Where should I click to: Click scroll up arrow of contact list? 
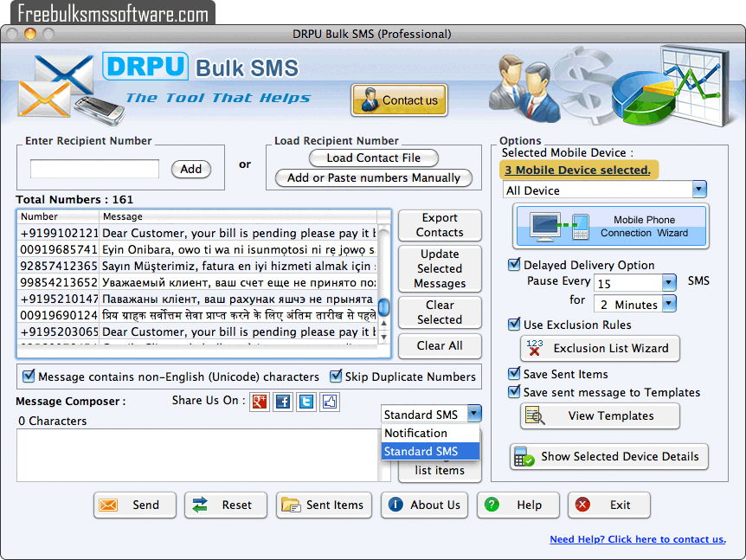pyautogui.click(x=383, y=324)
